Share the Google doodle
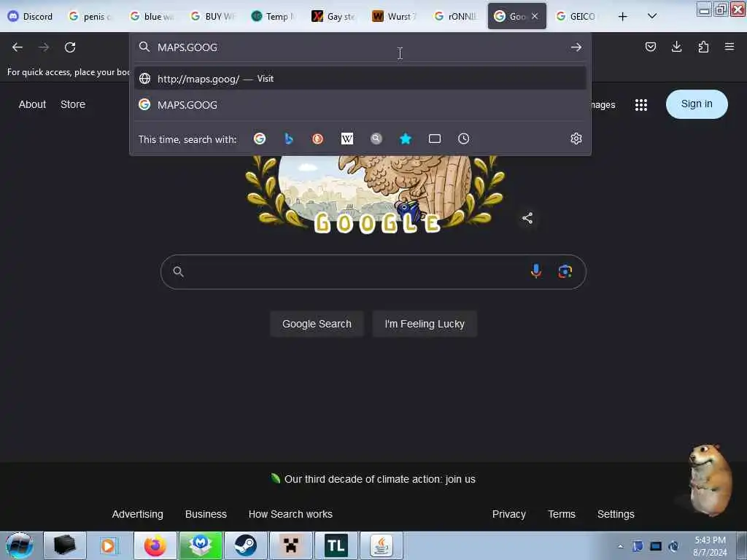The width and height of the screenshot is (747, 560). tap(527, 218)
